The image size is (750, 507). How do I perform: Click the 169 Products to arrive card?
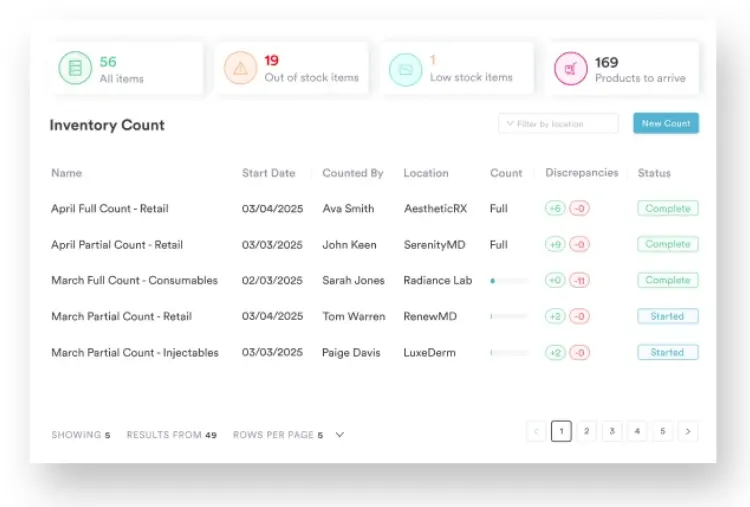click(622, 68)
